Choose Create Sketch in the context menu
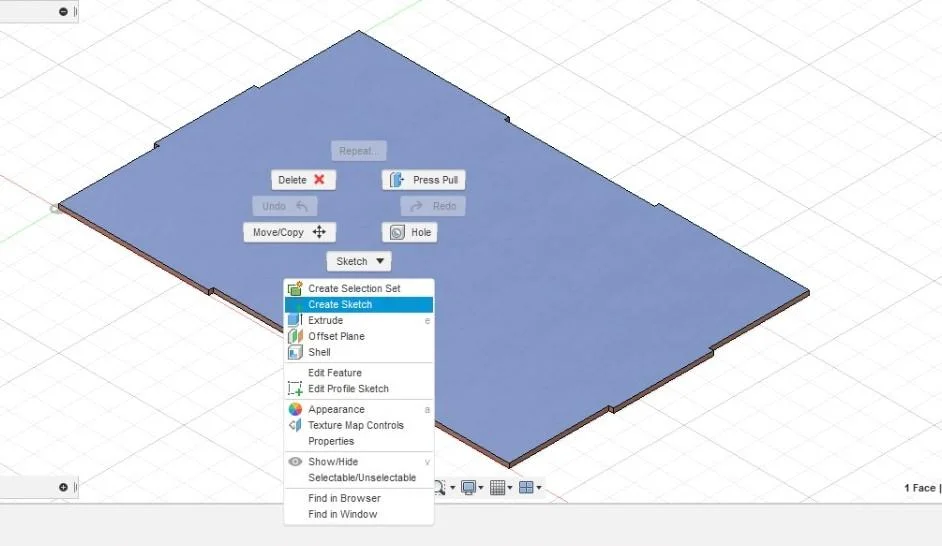The image size is (942, 546). coord(359,305)
